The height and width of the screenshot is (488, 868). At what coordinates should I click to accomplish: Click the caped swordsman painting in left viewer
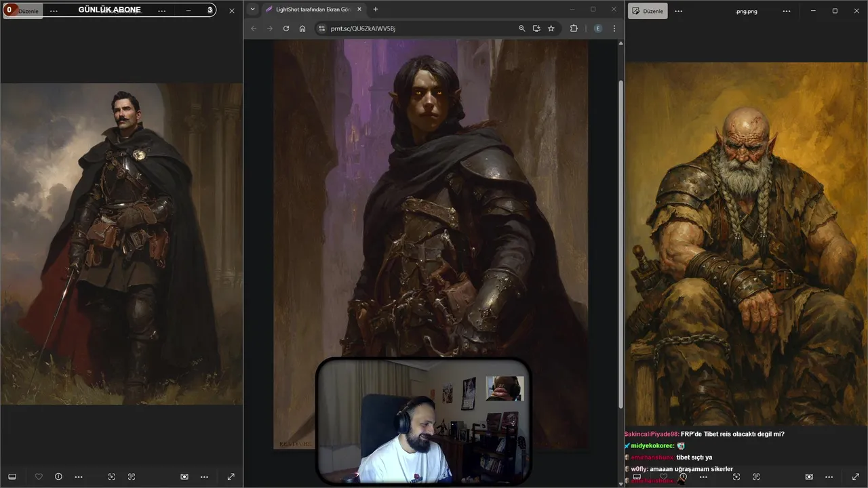point(121,244)
